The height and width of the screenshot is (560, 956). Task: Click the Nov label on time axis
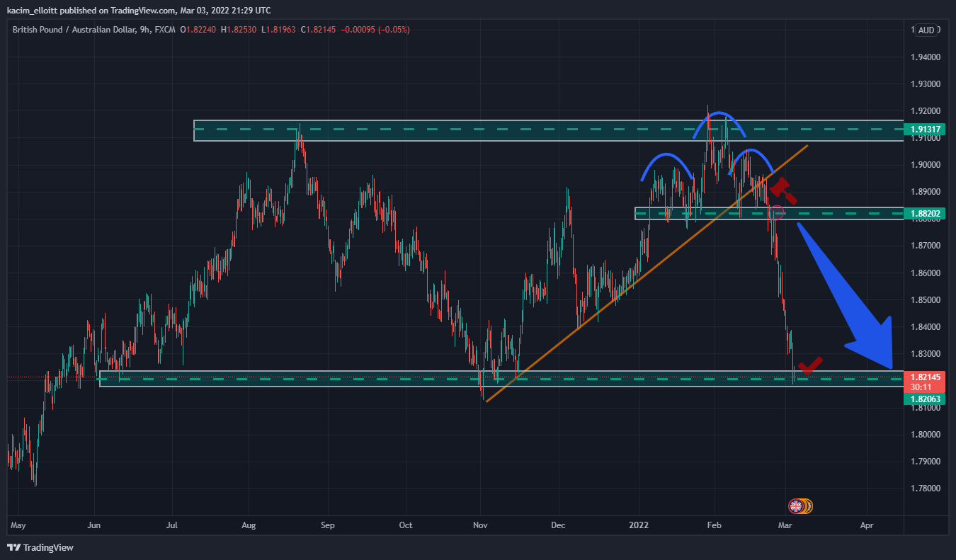481,526
